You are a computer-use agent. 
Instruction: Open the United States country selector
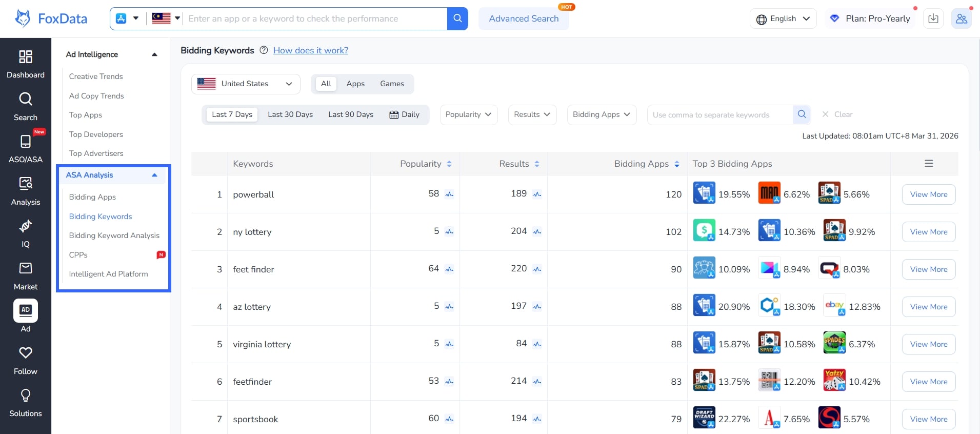[x=246, y=84]
